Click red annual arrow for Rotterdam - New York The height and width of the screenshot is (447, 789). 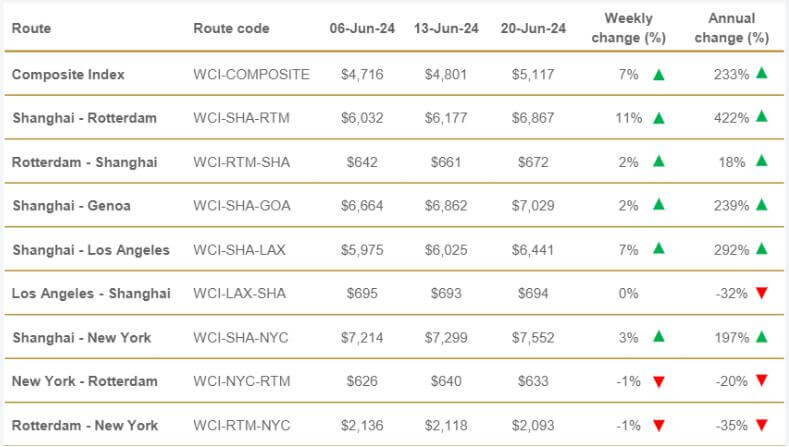pos(762,426)
